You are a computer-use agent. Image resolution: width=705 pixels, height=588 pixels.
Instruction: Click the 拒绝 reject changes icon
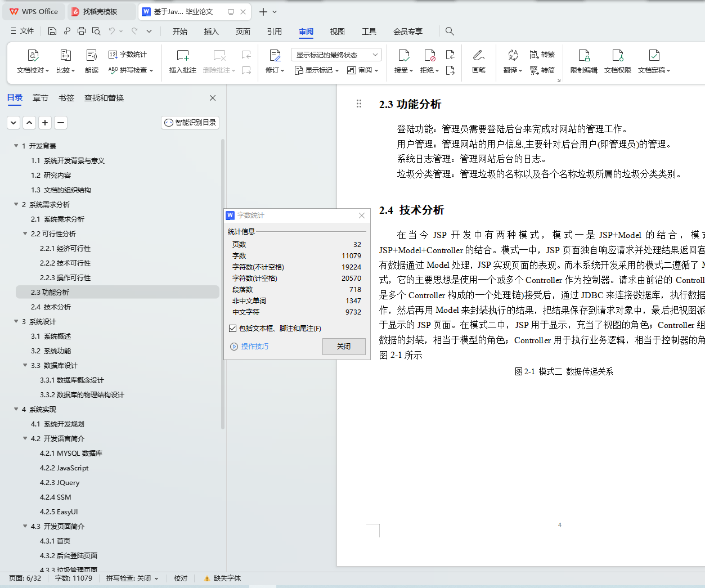(430, 55)
